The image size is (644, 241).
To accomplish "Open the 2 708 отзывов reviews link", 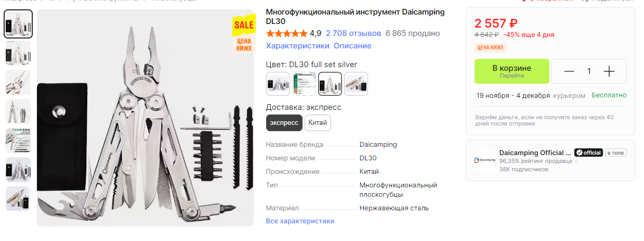I will pos(353,33).
